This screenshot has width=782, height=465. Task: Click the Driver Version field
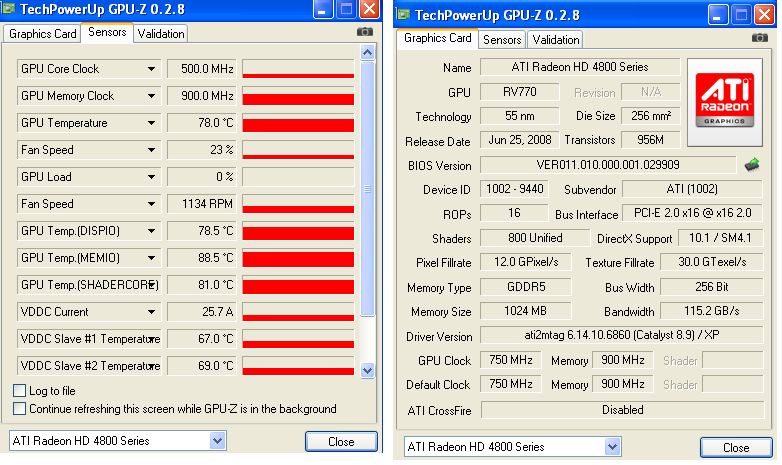[621, 335]
